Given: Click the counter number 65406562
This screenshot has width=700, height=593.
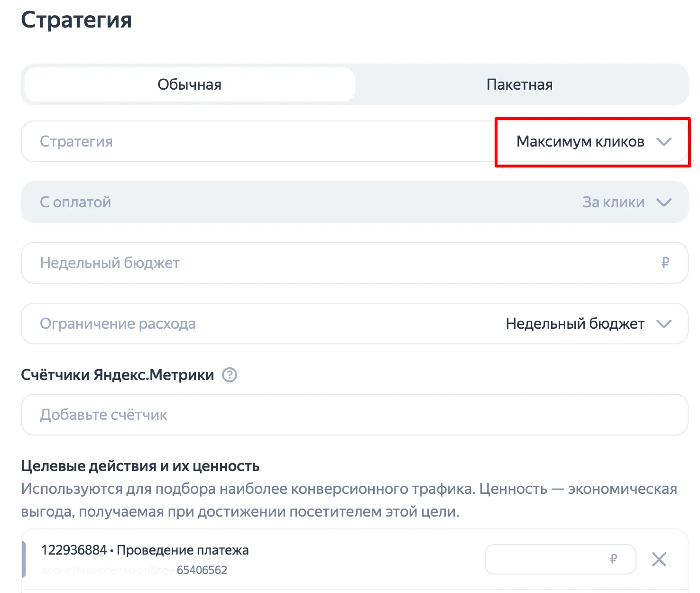Looking at the screenshot, I should [x=202, y=570].
